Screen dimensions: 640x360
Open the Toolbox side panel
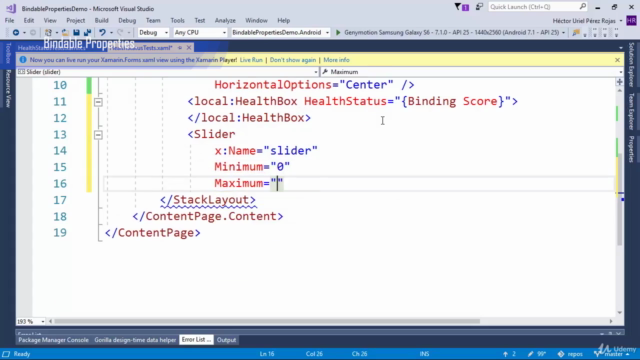8,53
